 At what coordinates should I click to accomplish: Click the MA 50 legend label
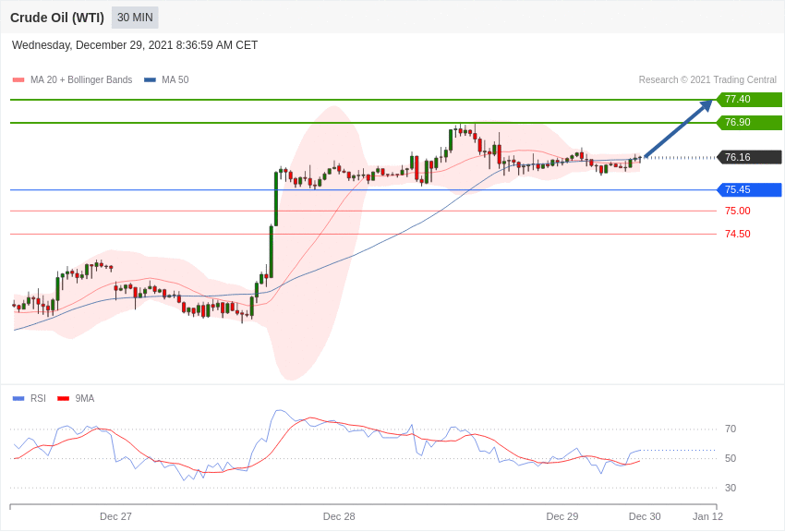tap(175, 79)
